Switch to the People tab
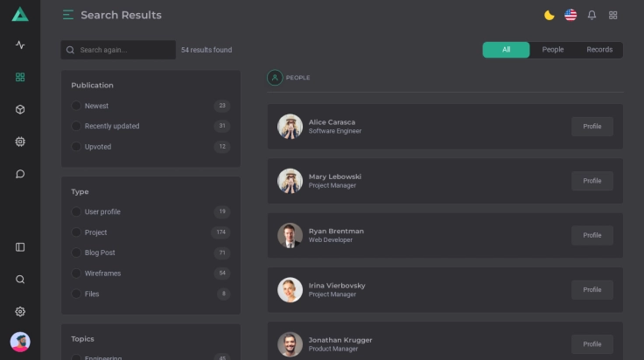Screen dimensions: 644x360 click(553, 50)
